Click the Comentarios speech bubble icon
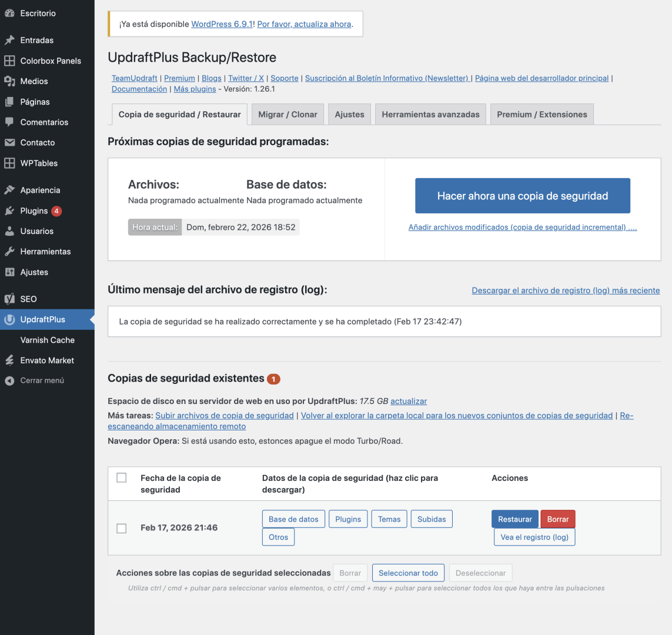The height and width of the screenshot is (635, 672). (x=9, y=122)
